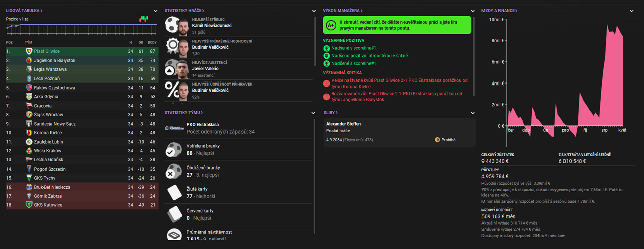
Task: Click the pass completion percent icon
Action: [173, 90]
